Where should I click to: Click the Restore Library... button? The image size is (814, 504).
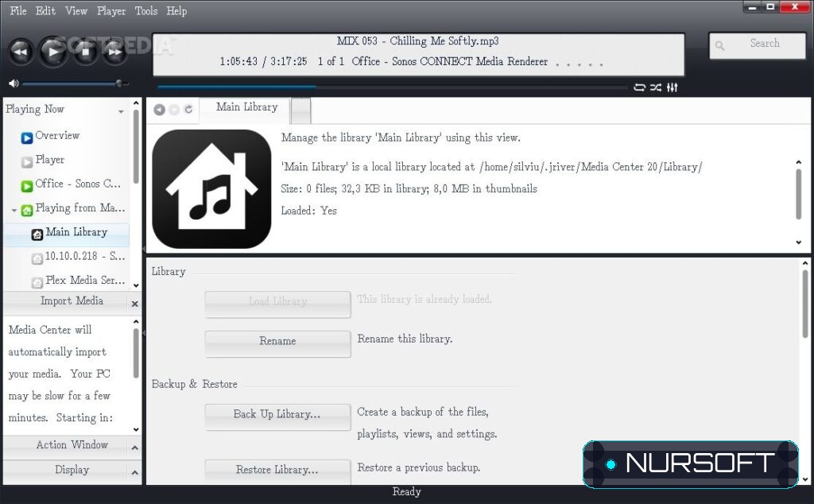point(277,471)
